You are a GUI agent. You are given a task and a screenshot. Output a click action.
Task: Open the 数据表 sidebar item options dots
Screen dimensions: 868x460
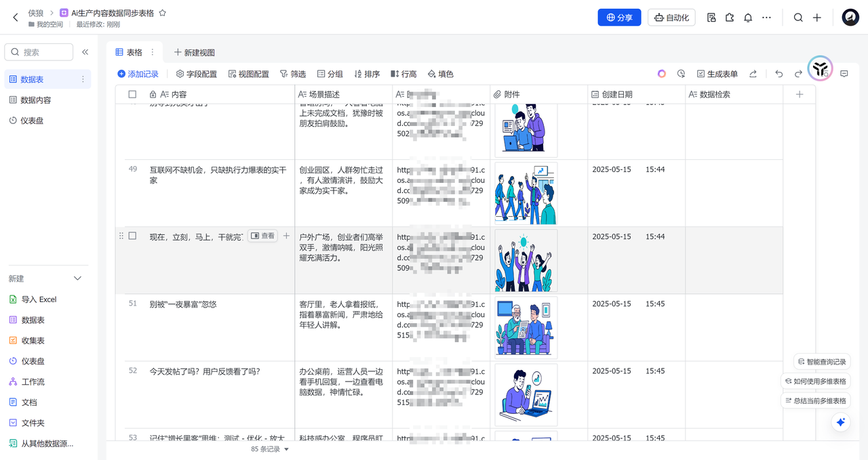click(83, 79)
